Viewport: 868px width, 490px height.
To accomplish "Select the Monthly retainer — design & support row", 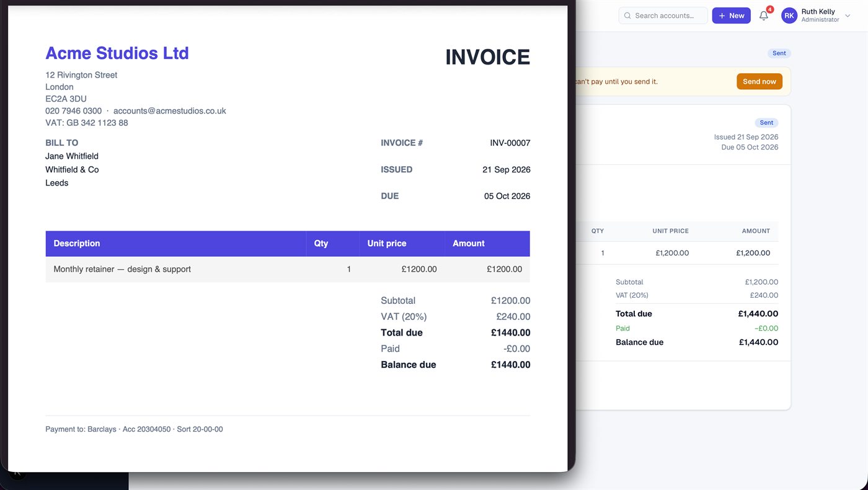I will pyautogui.click(x=288, y=269).
